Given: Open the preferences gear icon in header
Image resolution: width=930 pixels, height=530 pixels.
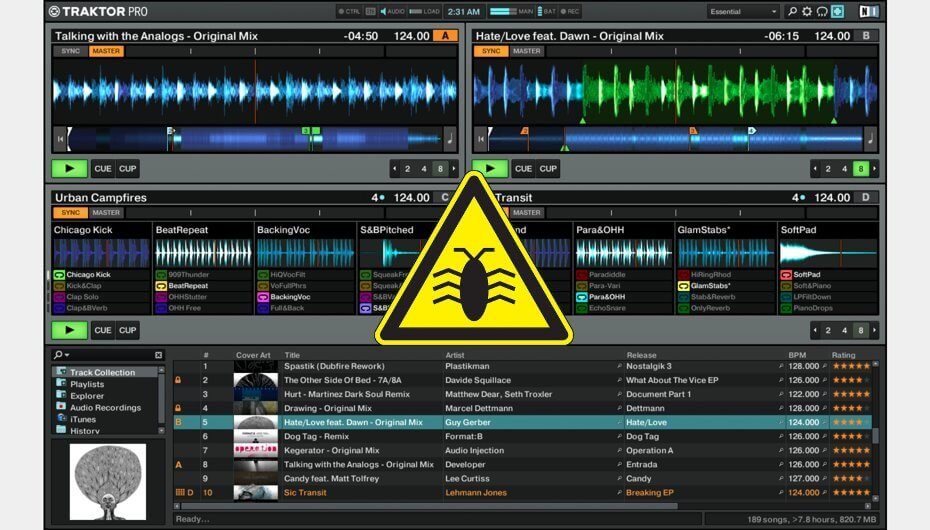Looking at the screenshot, I should click(x=807, y=11).
